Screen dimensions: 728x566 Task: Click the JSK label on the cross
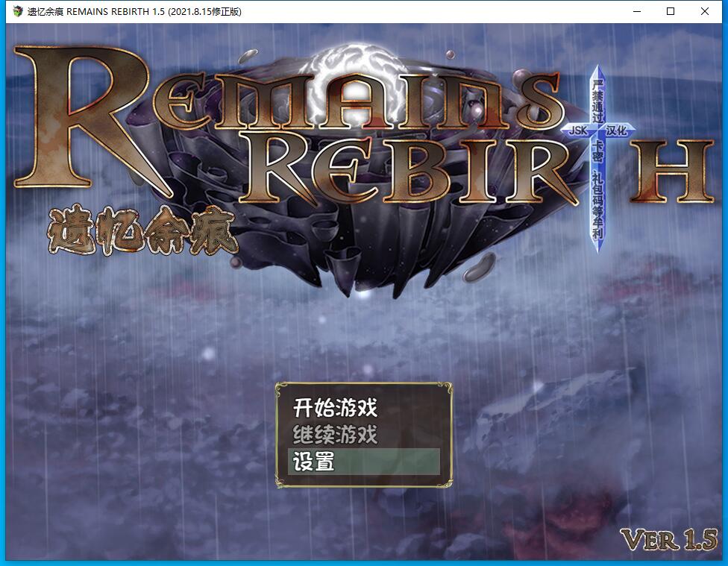point(578,130)
